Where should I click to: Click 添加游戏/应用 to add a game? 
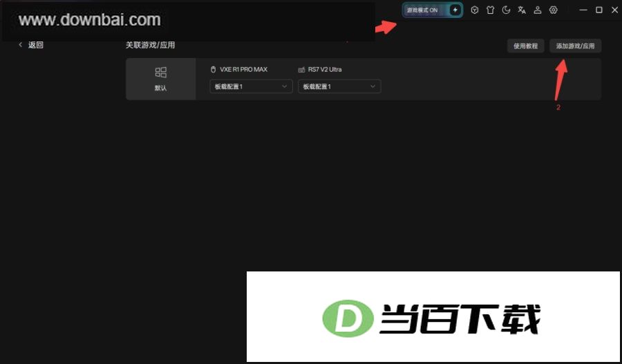pyautogui.click(x=575, y=46)
